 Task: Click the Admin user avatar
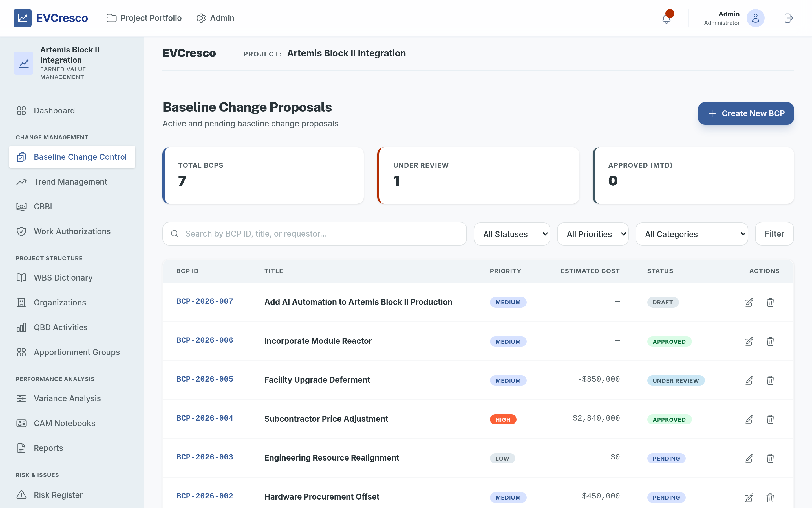(755, 18)
